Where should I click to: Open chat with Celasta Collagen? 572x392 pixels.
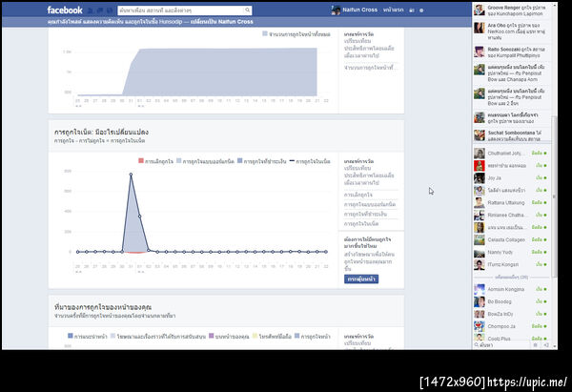(x=512, y=239)
